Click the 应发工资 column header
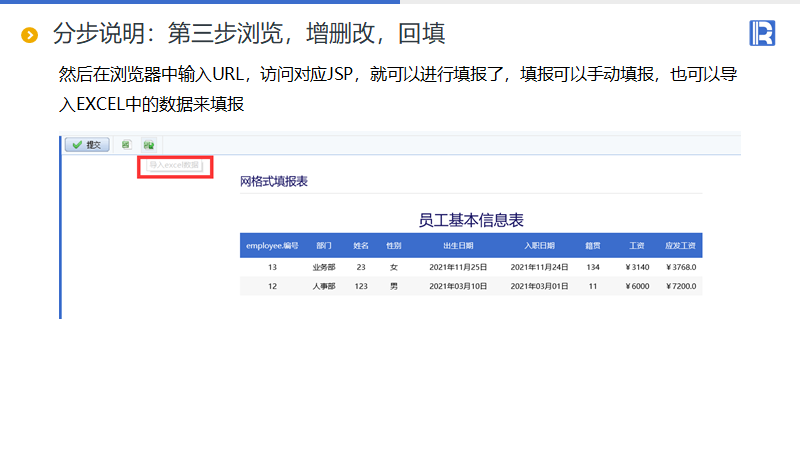This screenshot has height=450, width=800. 680,245
